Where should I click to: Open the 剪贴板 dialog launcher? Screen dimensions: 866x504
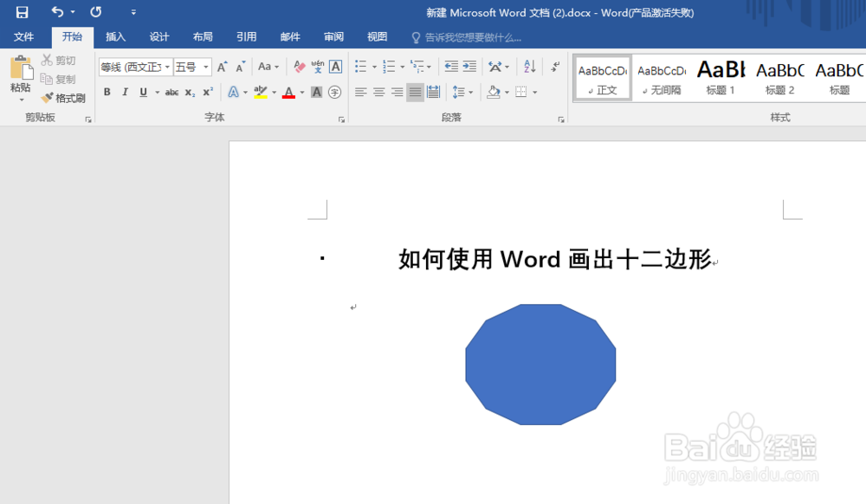pyautogui.click(x=87, y=120)
